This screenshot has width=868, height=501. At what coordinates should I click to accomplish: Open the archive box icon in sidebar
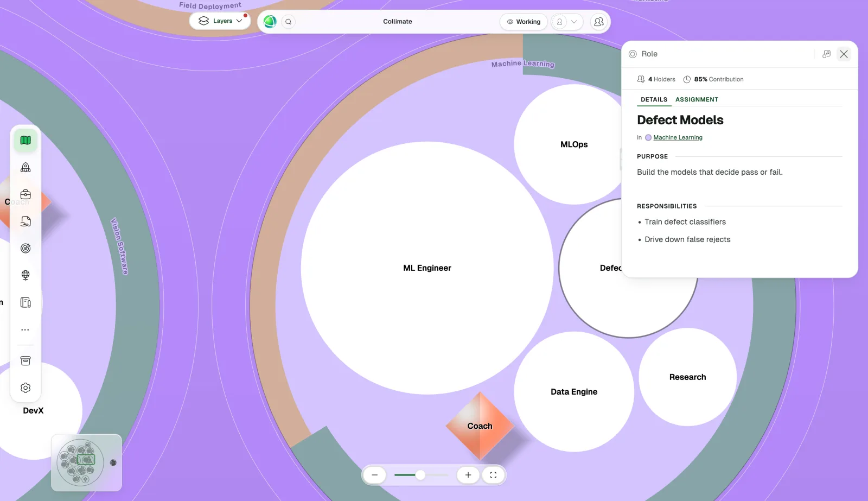25,361
